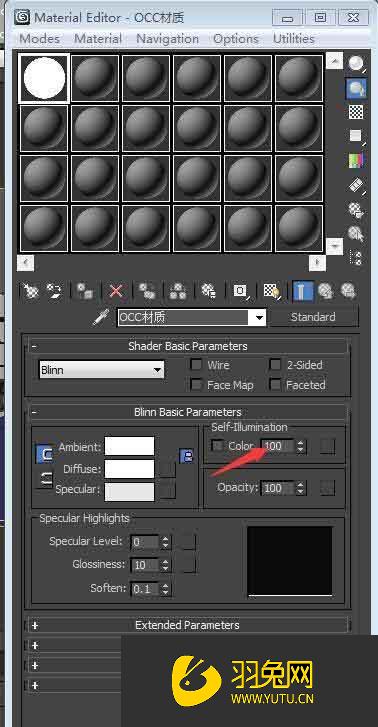Open the OCC材质 material name dropdown
The image size is (378, 727).
point(260,318)
